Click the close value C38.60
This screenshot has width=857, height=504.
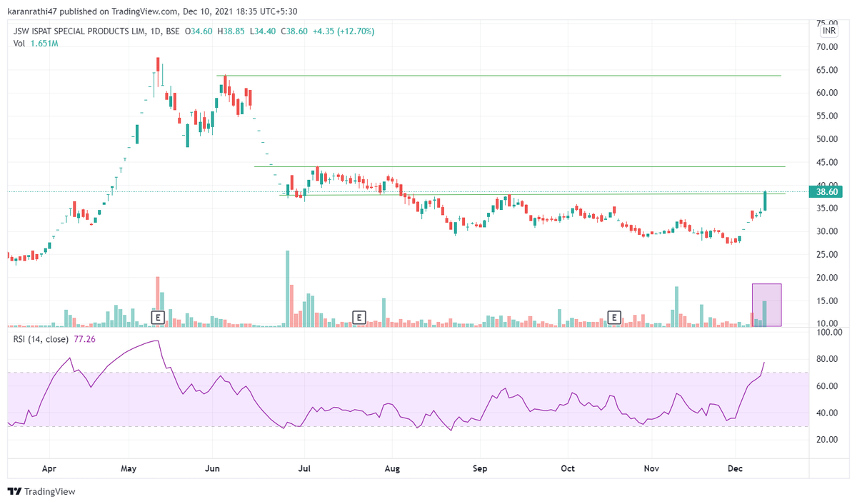pyautogui.click(x=294, y=31)
